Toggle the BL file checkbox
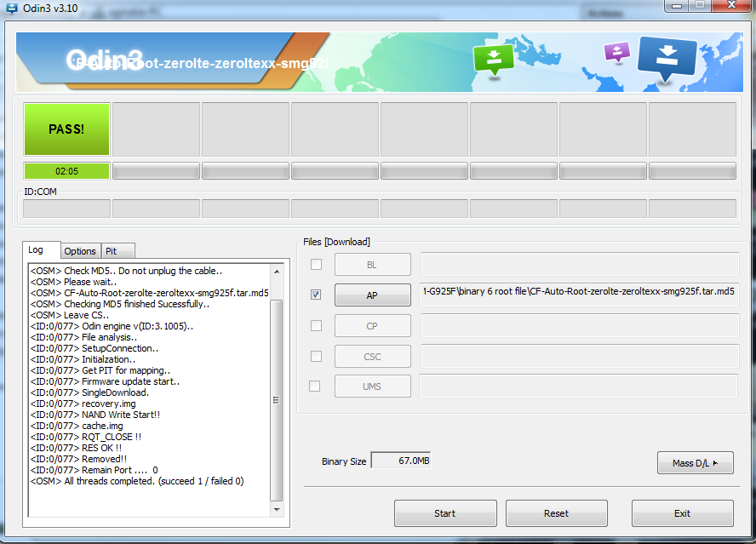756x544 pixels. 317,264
